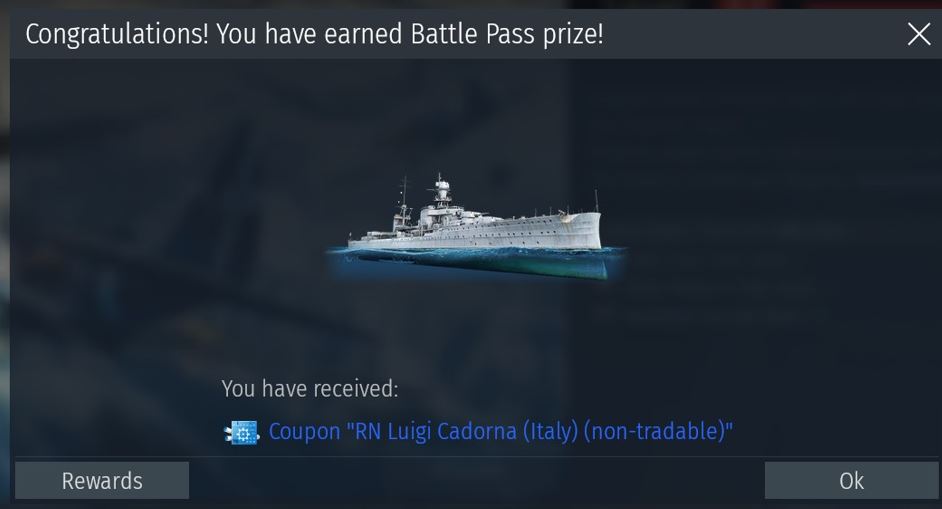This screenshot has width=942, height=509.
Task: Select the RN Luigi Cadorna ship image
Action: [x=476, y=229]
